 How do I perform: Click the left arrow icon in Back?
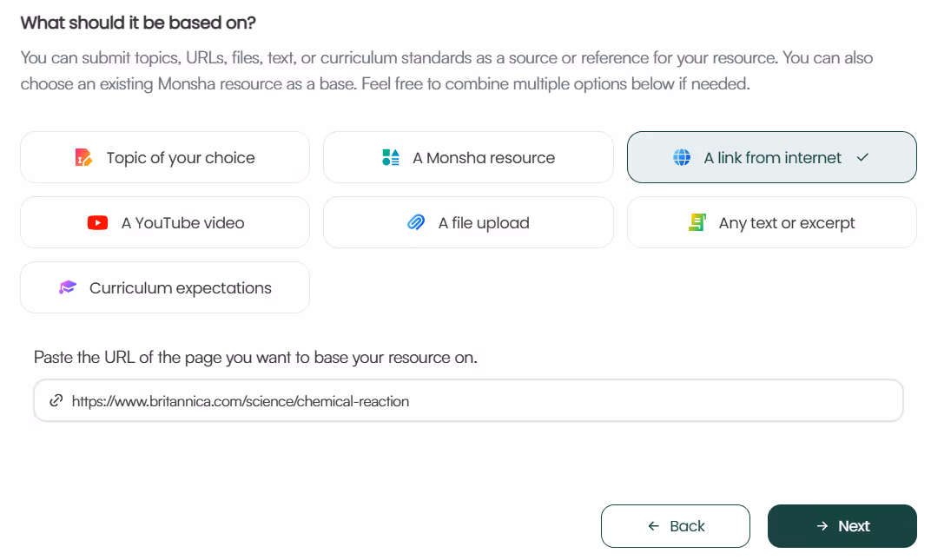[x=654, y=526]
